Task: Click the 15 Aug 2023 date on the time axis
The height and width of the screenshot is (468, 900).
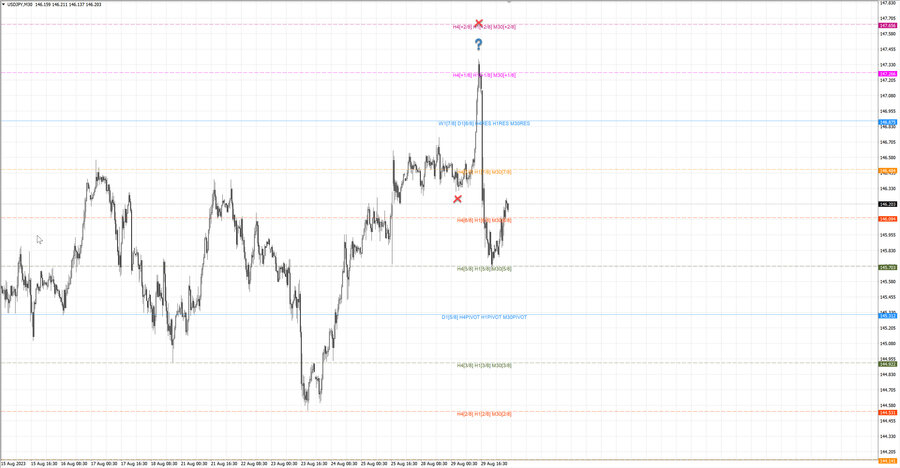Action: (13, 464)
